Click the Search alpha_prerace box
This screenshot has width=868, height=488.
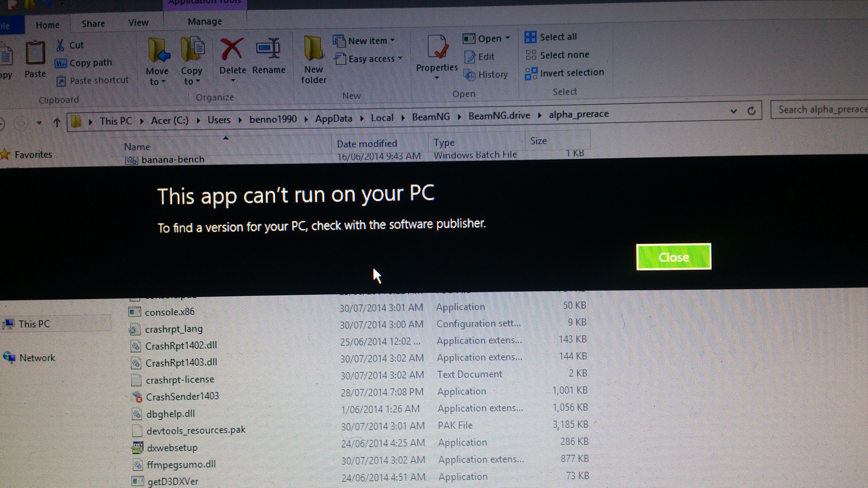[819, 110]
